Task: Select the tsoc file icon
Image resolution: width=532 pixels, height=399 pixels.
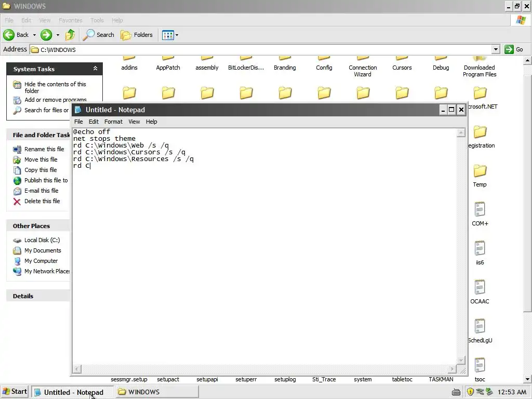Action: pyautogui.click(x=480, y=365)
